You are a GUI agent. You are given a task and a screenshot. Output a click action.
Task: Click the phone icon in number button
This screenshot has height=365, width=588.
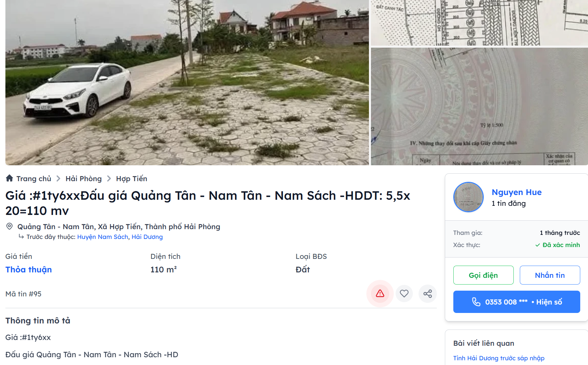pos(476,302)
